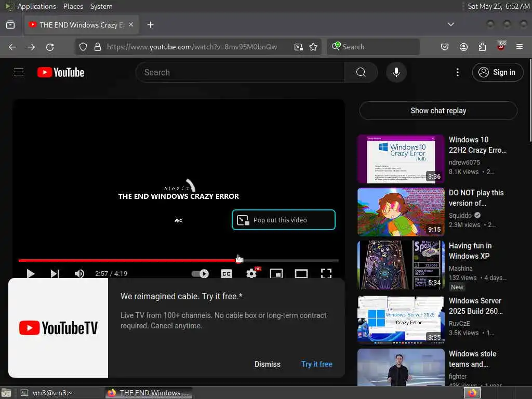
Task: Open uBlock extension icon with badge
Action: pos(501,46)
